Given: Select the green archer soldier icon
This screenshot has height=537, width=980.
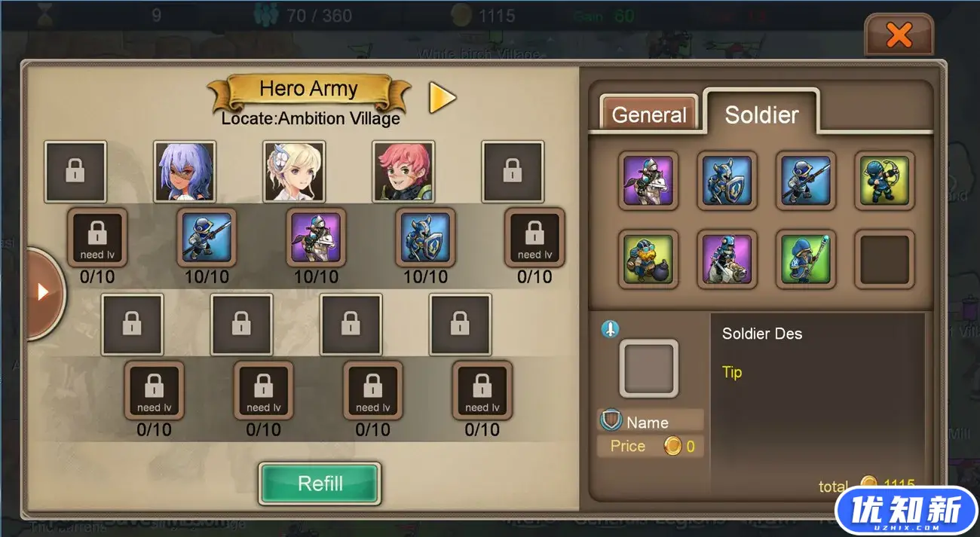Looking at the screenshot, I should click(884, 181).
